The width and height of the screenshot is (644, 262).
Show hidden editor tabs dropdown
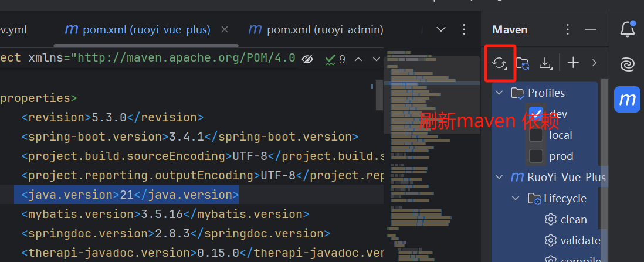pyautogui.click(x=440, y=29)
